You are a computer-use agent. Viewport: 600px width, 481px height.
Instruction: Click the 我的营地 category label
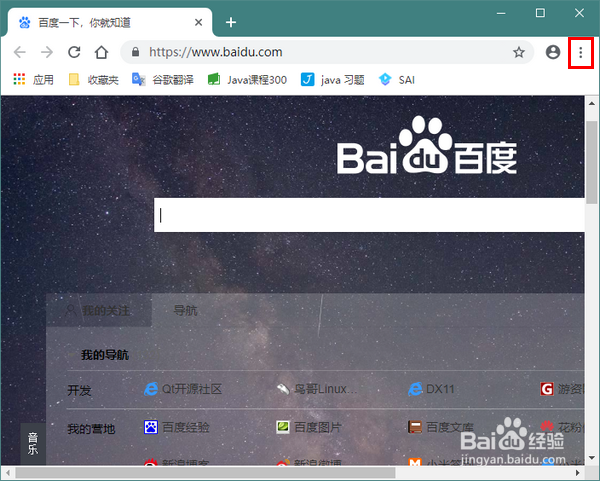[x=91, y=429]
